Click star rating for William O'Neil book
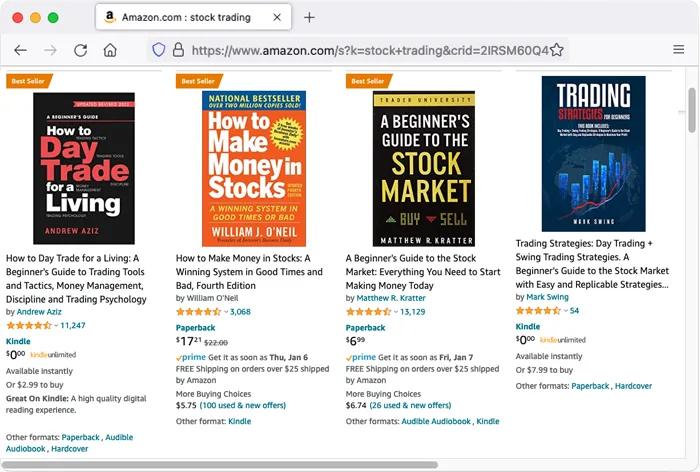Viewport: 700px width, 472px height. [199, 312]
